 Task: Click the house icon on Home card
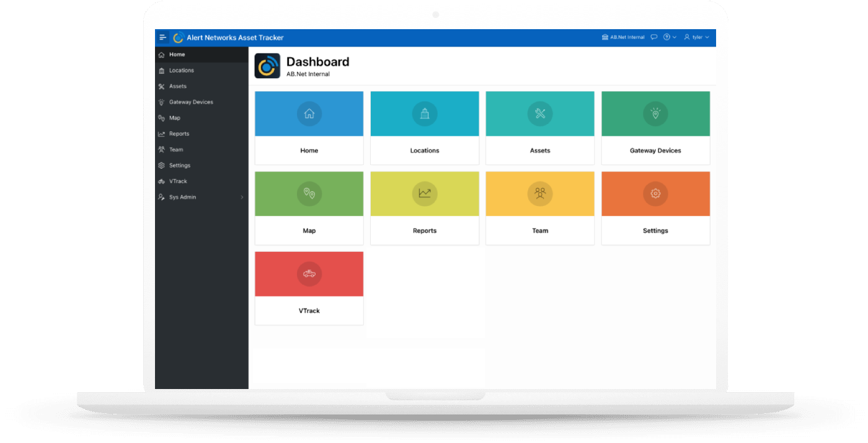click(309, 114)
